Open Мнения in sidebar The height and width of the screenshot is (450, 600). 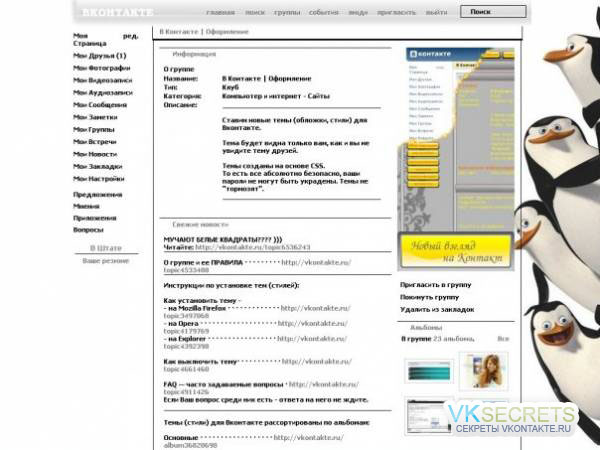pyautogui.click(x=86, y=206)
